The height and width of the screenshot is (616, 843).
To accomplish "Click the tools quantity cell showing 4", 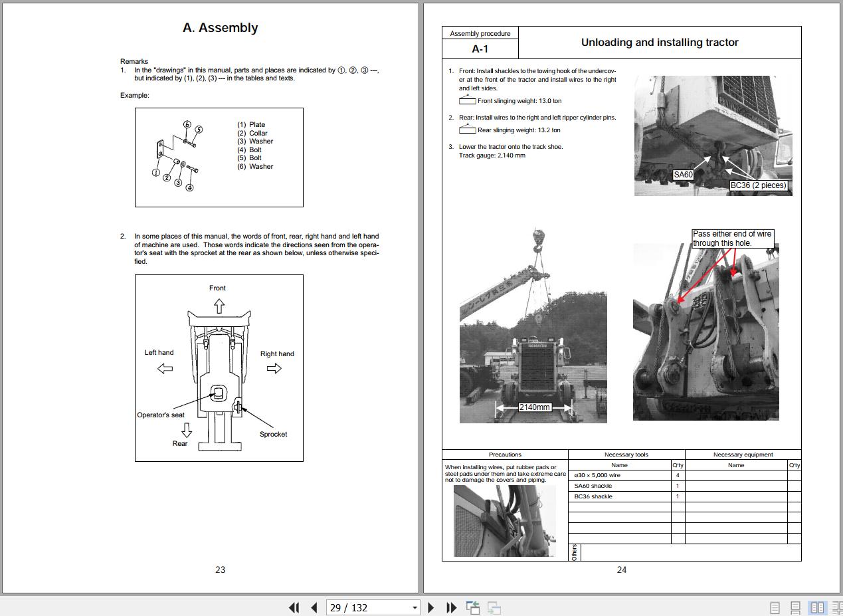I will pos(678,475).
